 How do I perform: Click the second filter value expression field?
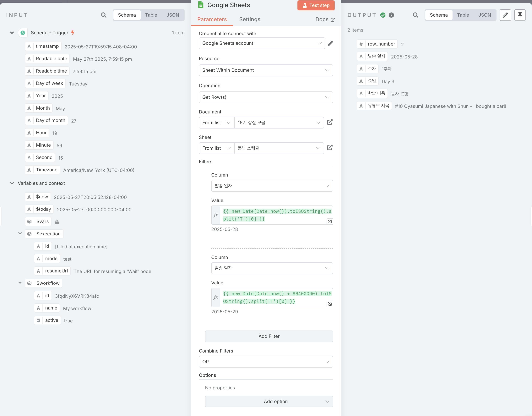(x=276, y=297)
